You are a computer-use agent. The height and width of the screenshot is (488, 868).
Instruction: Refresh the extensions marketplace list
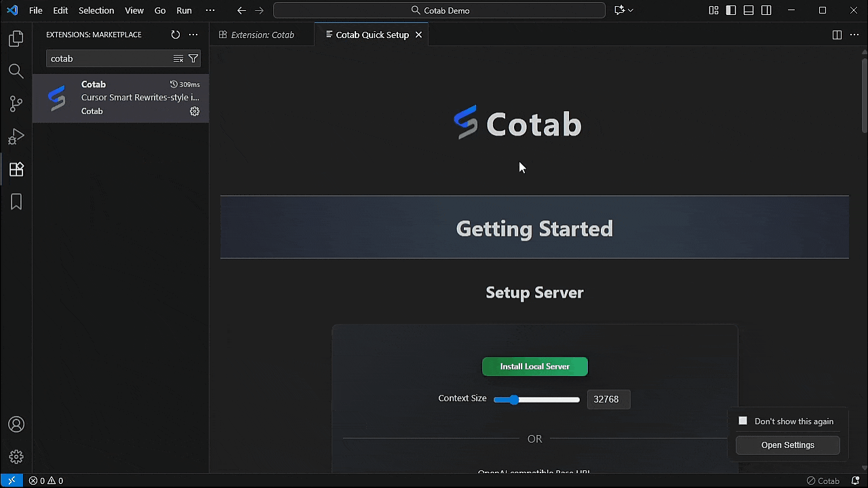pyautogui.click(x=176, y=35)
